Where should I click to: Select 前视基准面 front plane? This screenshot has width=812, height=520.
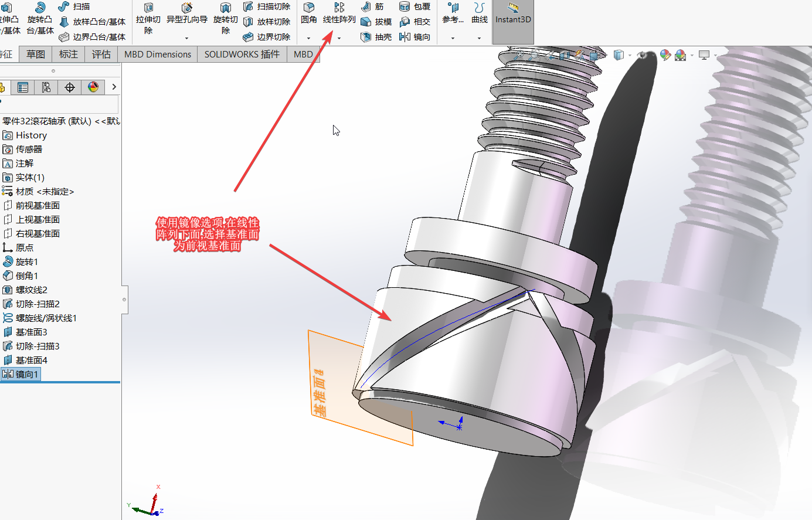coord(31,206)
